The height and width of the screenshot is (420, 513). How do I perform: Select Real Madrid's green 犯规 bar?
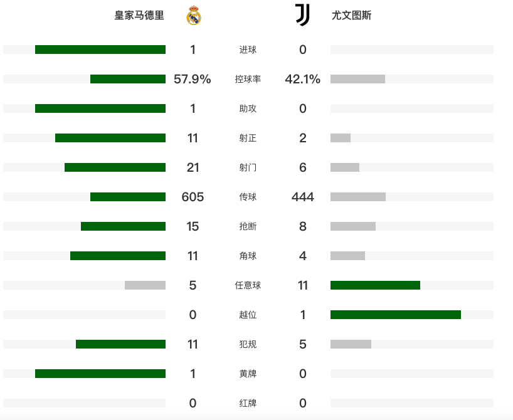(121, 344)
